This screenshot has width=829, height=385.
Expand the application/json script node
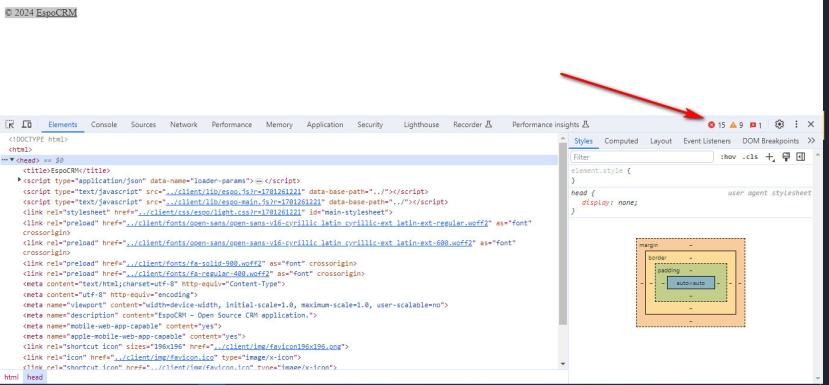point(20,180)
